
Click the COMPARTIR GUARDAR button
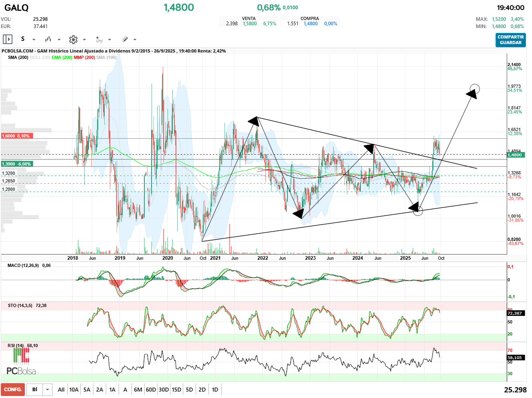[510, 40]
